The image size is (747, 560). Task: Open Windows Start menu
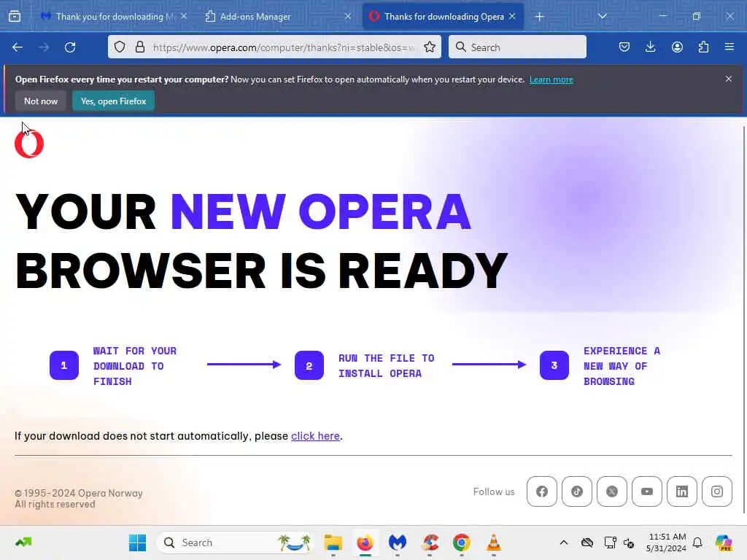(138, 542)
